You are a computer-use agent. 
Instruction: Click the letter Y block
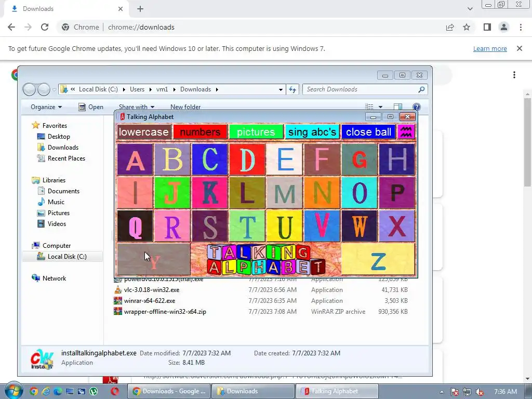click(154, 259)
